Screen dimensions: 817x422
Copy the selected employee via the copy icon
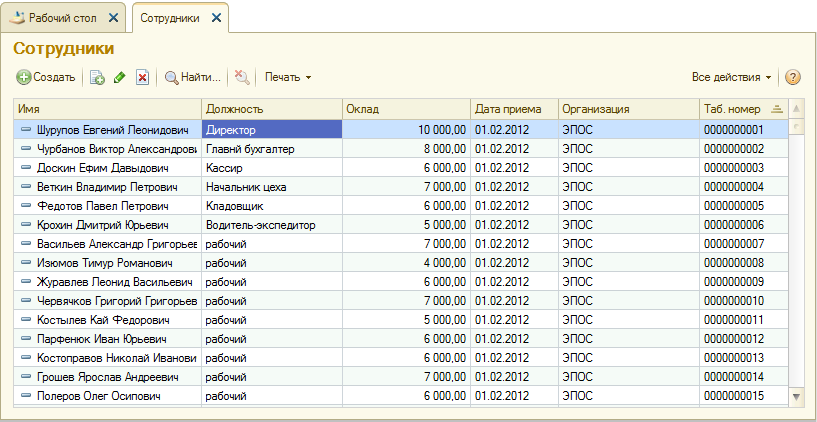tap(97, 78)
